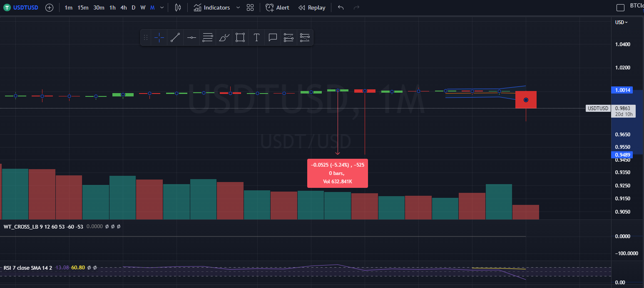Open the Indicators dialog
Image resolution: width=644 pixels, height=288 pixels.
[x=212, y=7]
